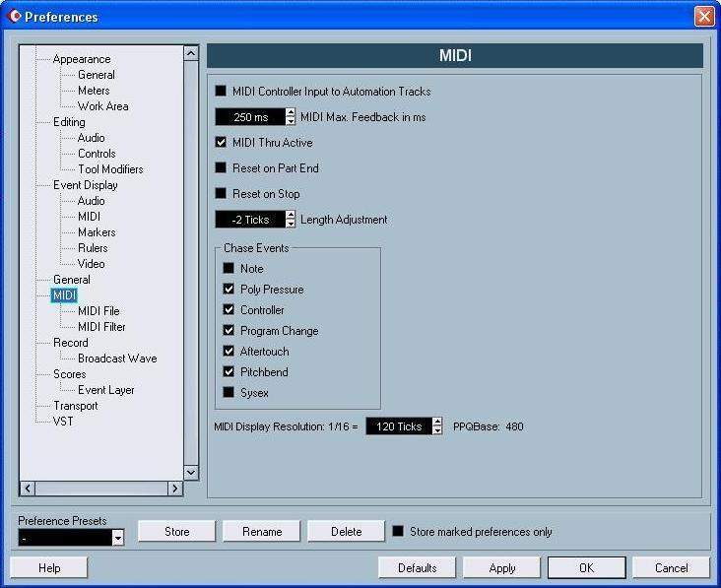Select highlighted MIDI tree item
Viewport: 721px width, 588px height.
click(x=64, y=295)
